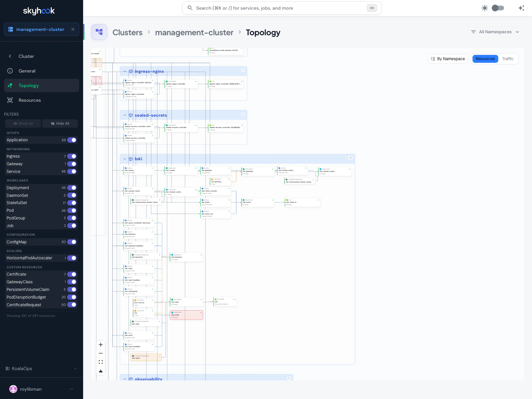Expand the KoalaOps section
This screenshot has width=532, height=399.
75,368
